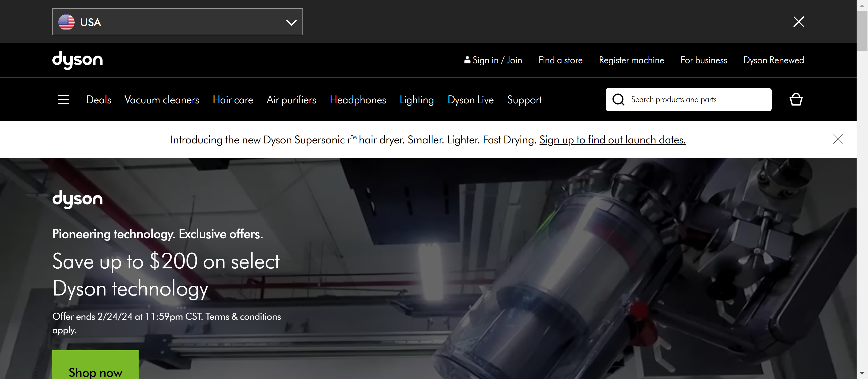Screen dimensions: 868x379
Task: Open the hamburger navigation menu
Action: click(64, 99)
